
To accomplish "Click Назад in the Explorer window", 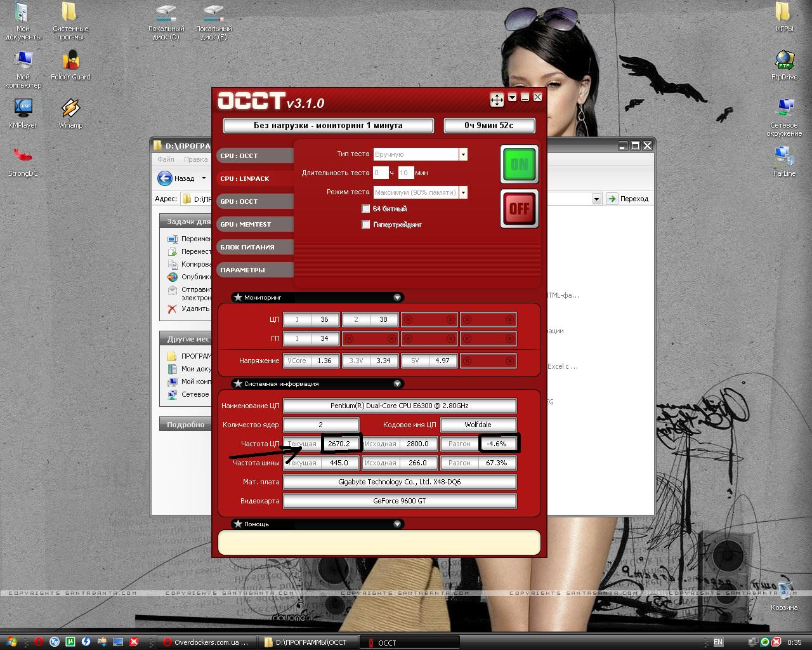I will point(176,178).
